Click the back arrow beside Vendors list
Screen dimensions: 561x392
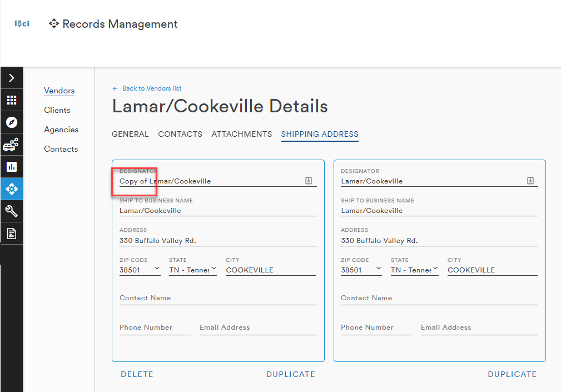tap(115, 89)
